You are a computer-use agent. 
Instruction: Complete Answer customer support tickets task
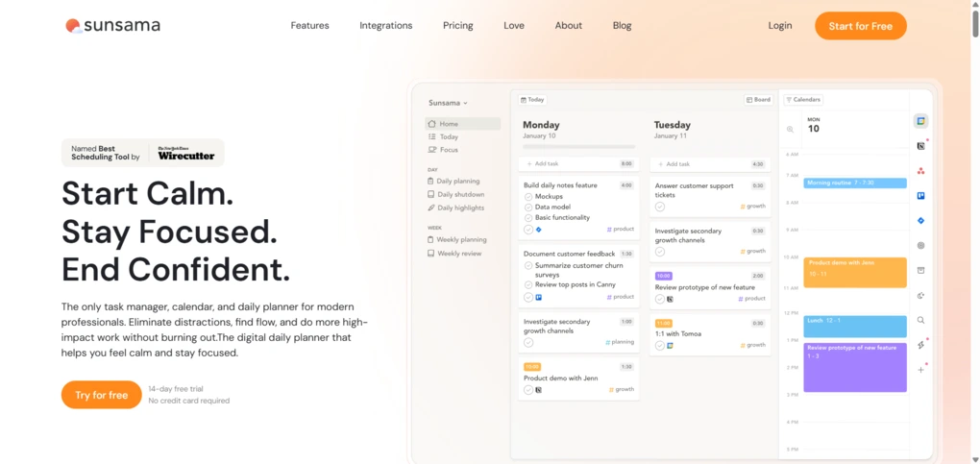(x=660, y=207)
